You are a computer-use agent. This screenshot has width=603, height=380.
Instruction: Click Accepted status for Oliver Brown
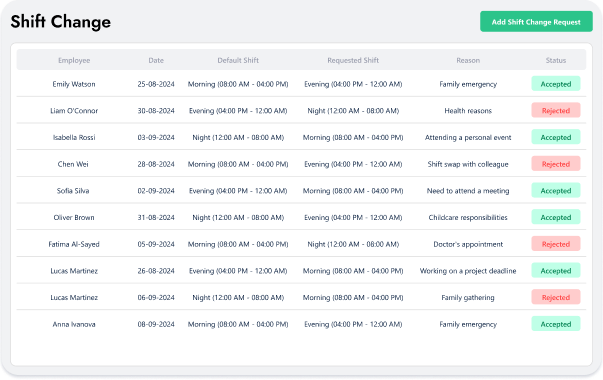[x=556, y=217]
